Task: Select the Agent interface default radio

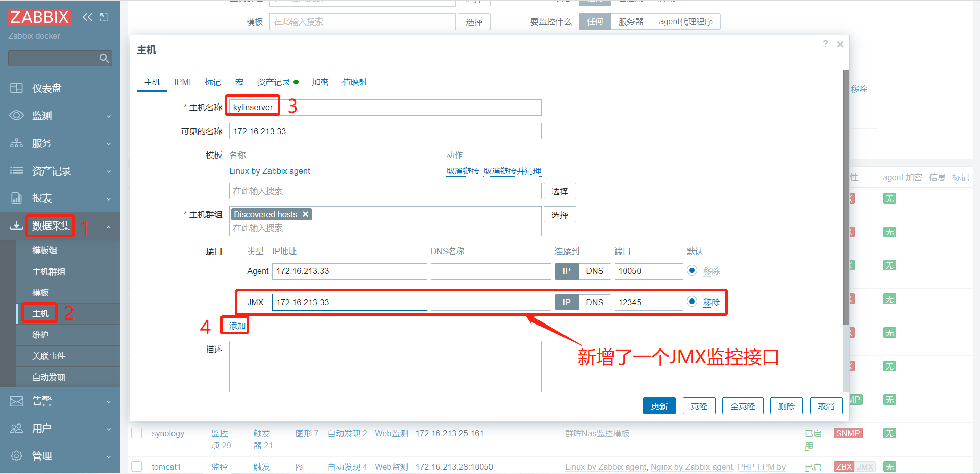Action: 692,270
